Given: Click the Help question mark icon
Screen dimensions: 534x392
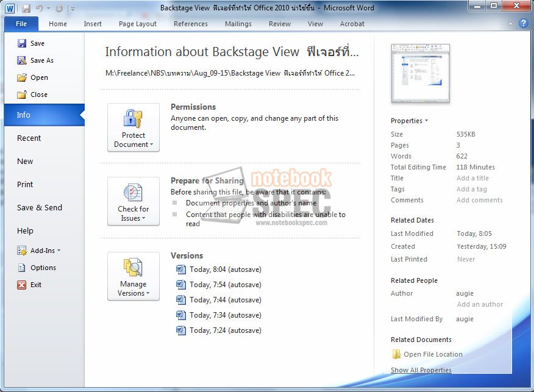Looking at the screenshot, I should [523, 23].
